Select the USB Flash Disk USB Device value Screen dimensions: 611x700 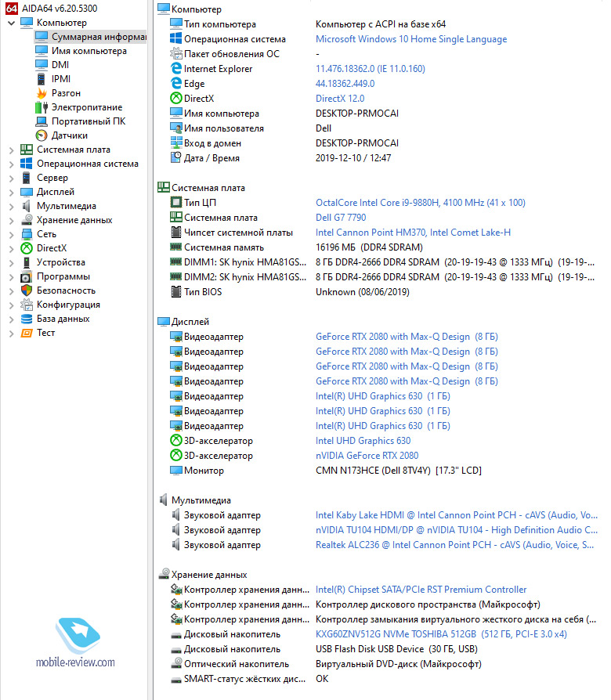396,648
